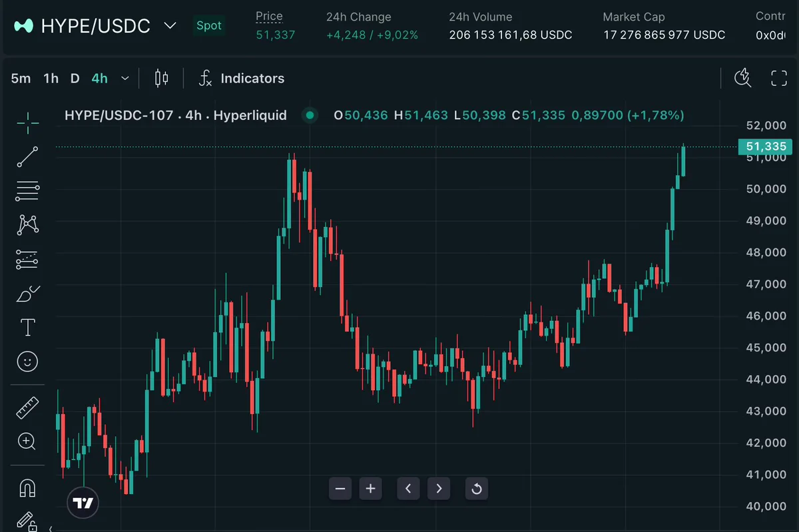The image size is (799, 532).
Task: Select the XABCD pattern tool
Action: [27, 225]
